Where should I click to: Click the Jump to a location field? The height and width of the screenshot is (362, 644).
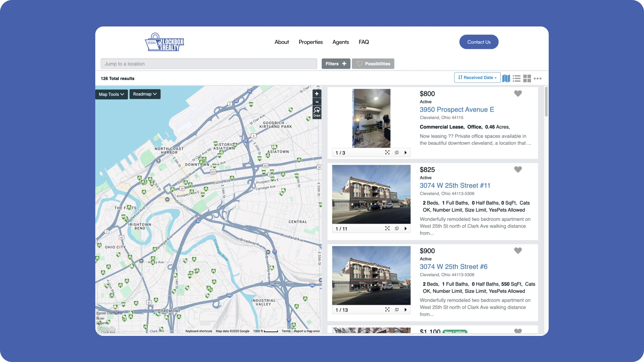click(209, 64)
